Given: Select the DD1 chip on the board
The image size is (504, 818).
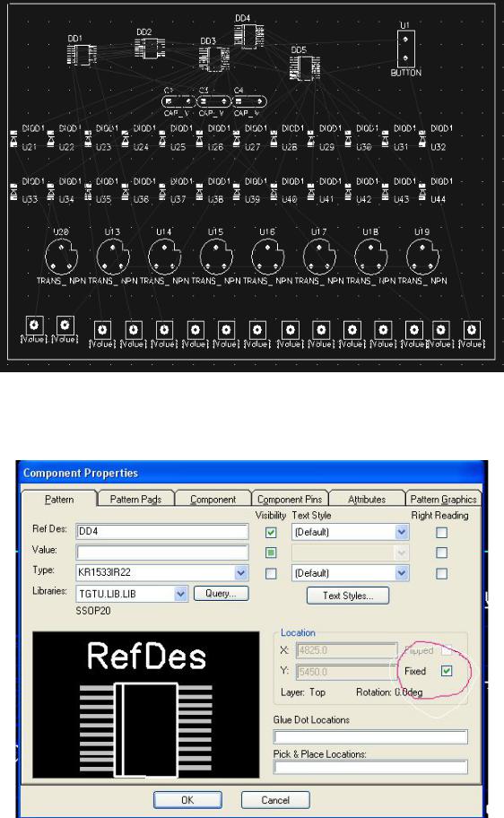Looking at the screenshot, I should click(x=82, y=55).
